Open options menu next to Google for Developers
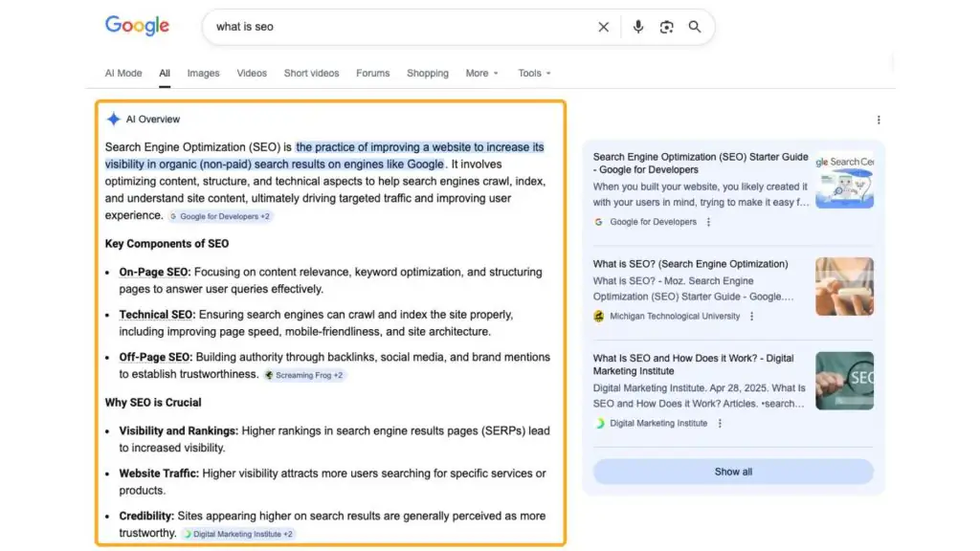The height and width of the screenshot is (551, 980). [x=708, y=222]
